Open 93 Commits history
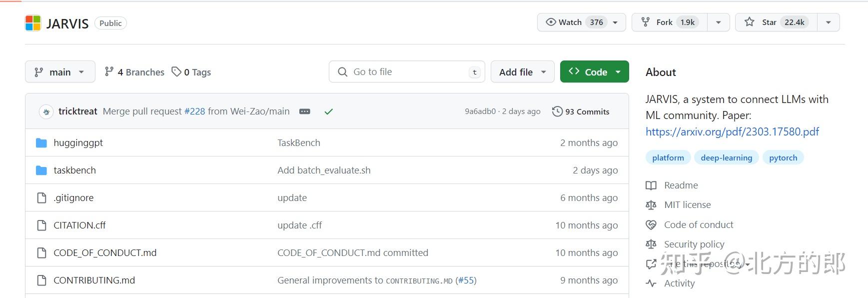Image resolution: width=868 pixels, height=298 pixels. tap(581, 111)
